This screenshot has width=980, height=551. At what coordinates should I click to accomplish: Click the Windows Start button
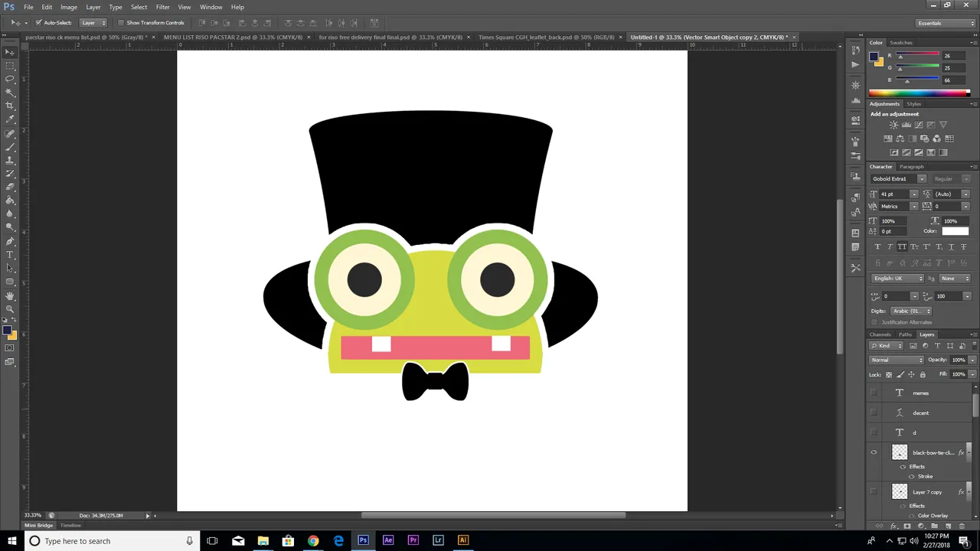[x=11, y=541]
